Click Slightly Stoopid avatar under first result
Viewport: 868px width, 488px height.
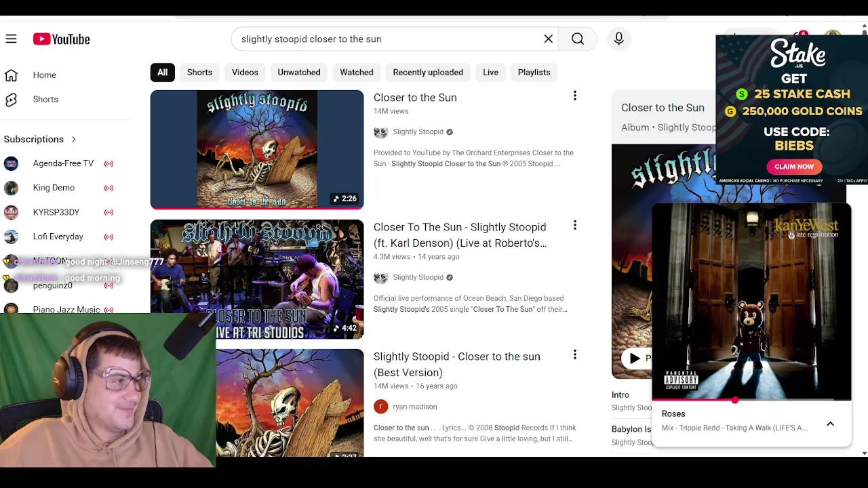381,132
